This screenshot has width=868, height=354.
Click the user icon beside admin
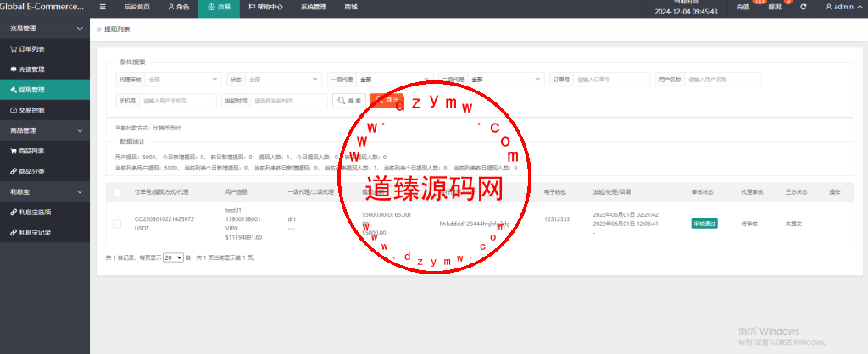pyautogui.click(x=829, y=7)
